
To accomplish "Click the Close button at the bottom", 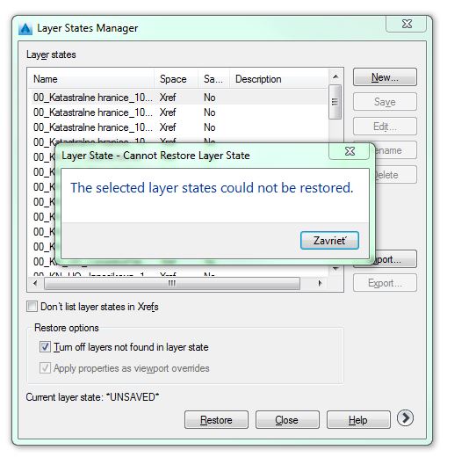I will (287, 420).
